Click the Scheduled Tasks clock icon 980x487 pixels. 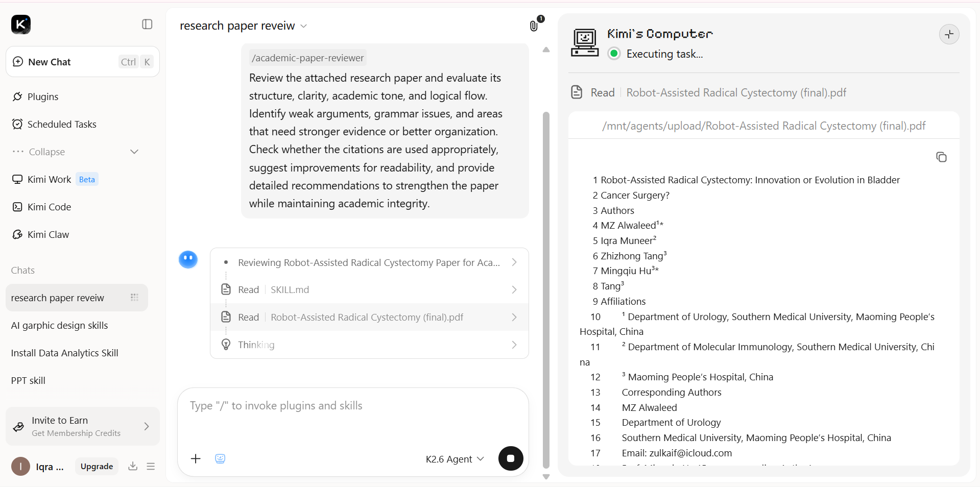(17, 124)
